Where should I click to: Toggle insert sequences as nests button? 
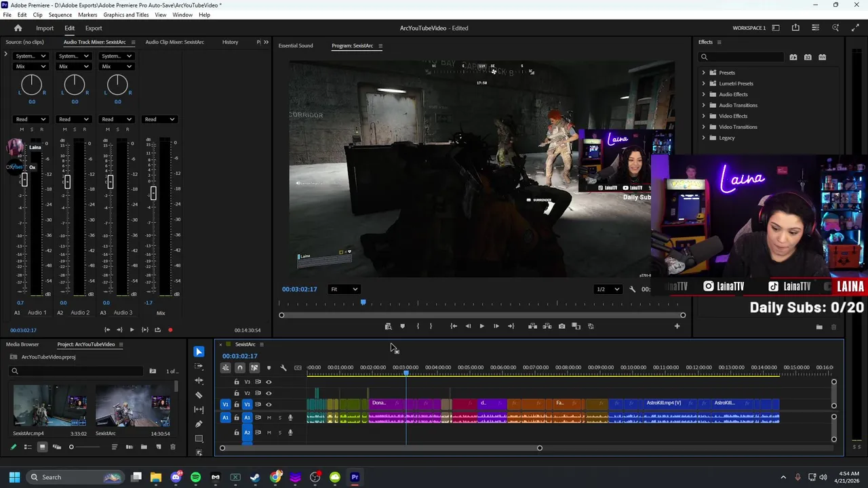[x=225, y=367]
